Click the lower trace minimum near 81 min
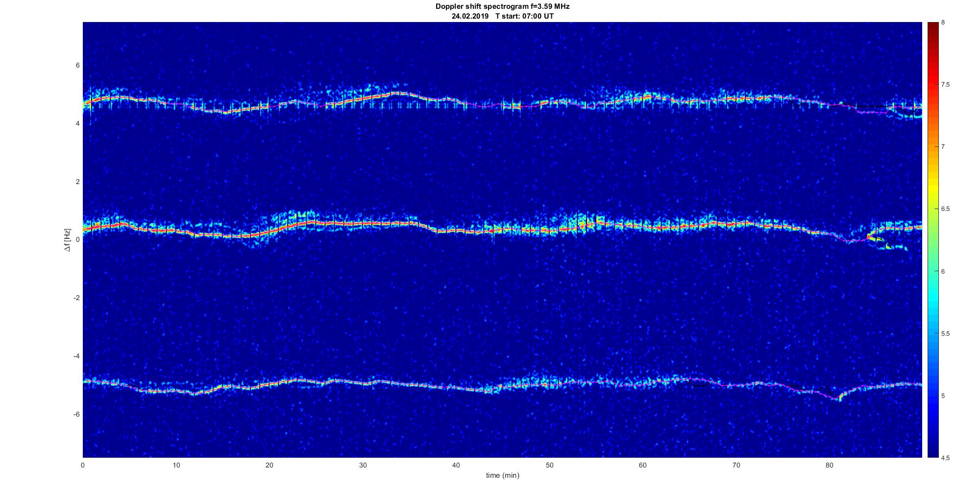The image size is (980, 491). 836,398
